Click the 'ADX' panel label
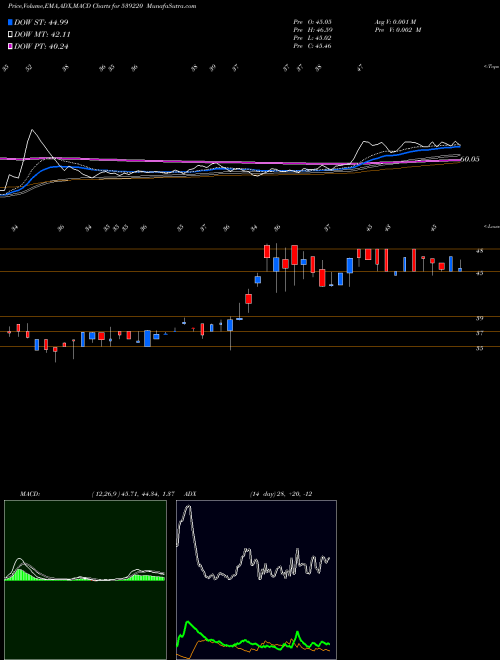 click(x=191, y=494)
